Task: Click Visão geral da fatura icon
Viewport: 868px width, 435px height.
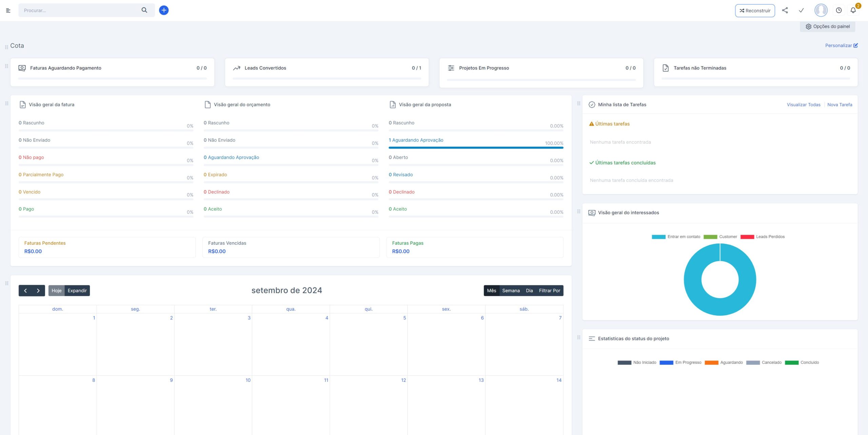Action: point(22,105)
